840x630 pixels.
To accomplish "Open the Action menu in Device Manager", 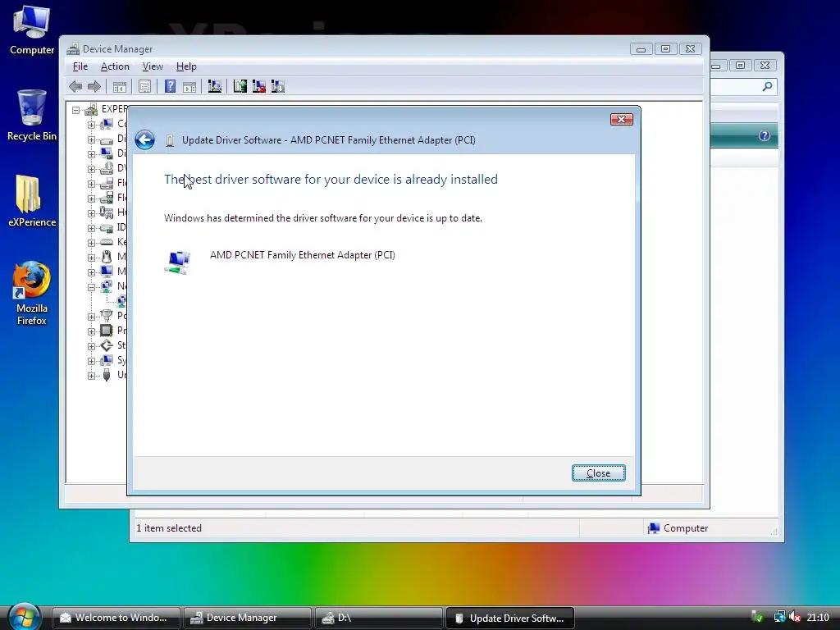I will pyautogui.click(x=115, y=66).
